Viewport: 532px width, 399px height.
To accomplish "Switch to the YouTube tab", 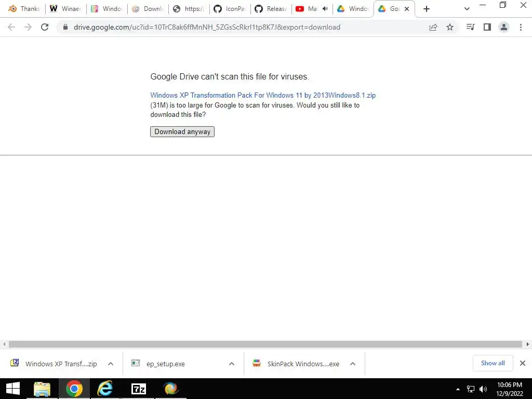I will [x=307, y=9].
